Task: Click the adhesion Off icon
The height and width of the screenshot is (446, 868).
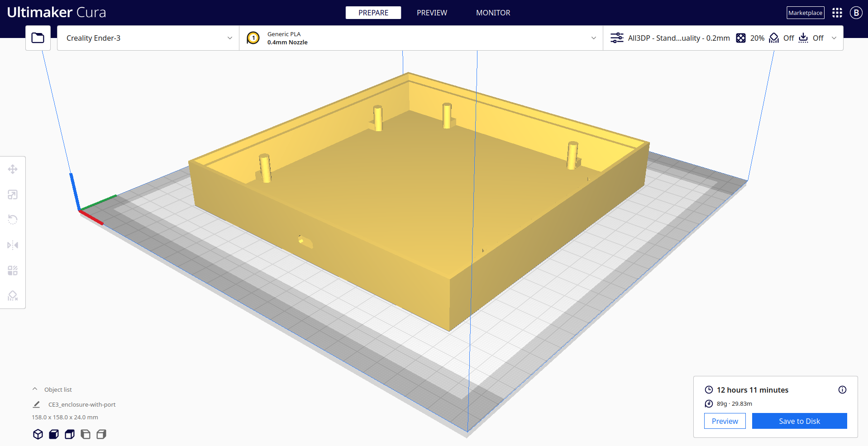Action: pos(803,38)
